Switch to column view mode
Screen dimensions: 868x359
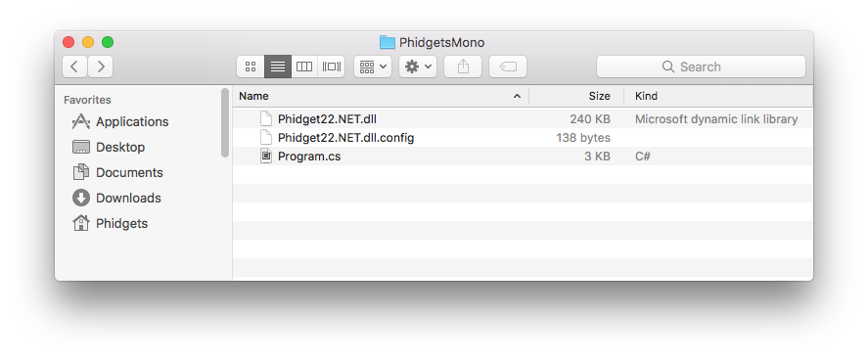tap(304, 67)
